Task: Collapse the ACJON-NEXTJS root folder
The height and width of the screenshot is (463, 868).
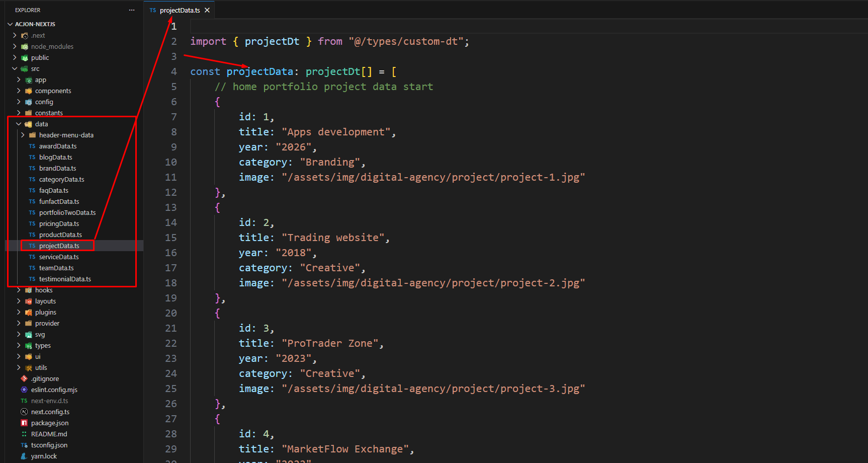Action: click(10, 24)
